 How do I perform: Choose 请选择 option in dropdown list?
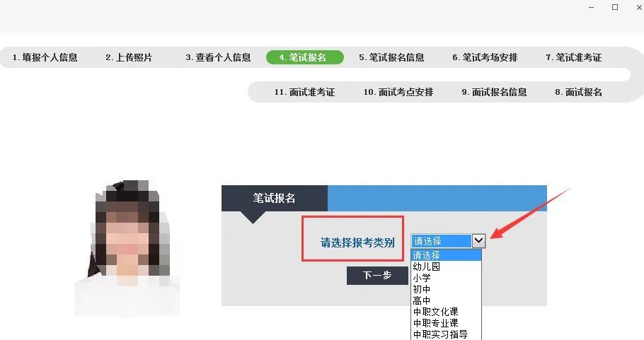click(x=446, y=255)
